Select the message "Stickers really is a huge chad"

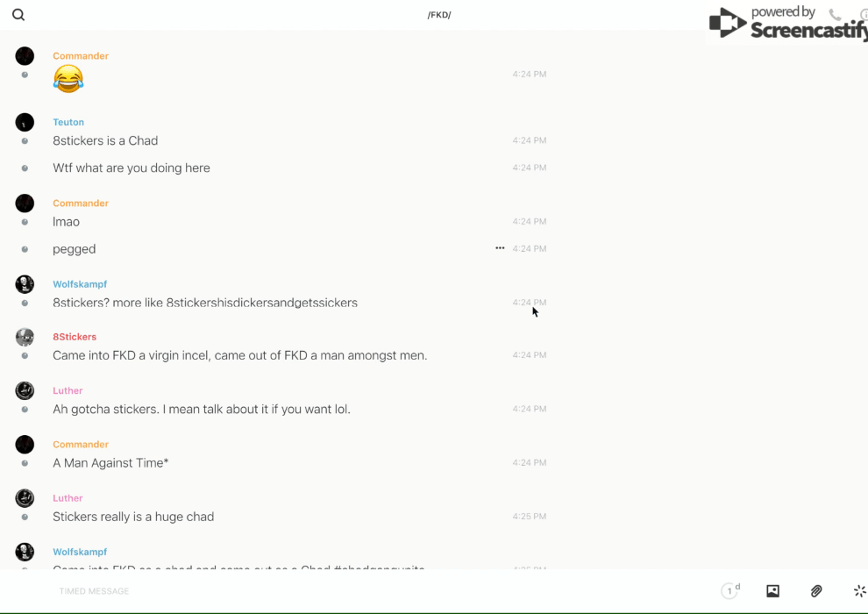133,517
